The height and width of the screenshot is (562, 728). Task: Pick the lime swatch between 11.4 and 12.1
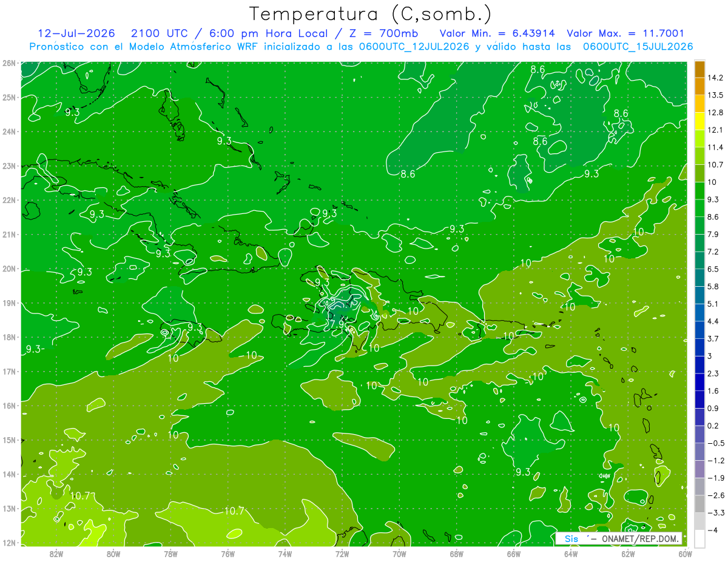(699, 138)
